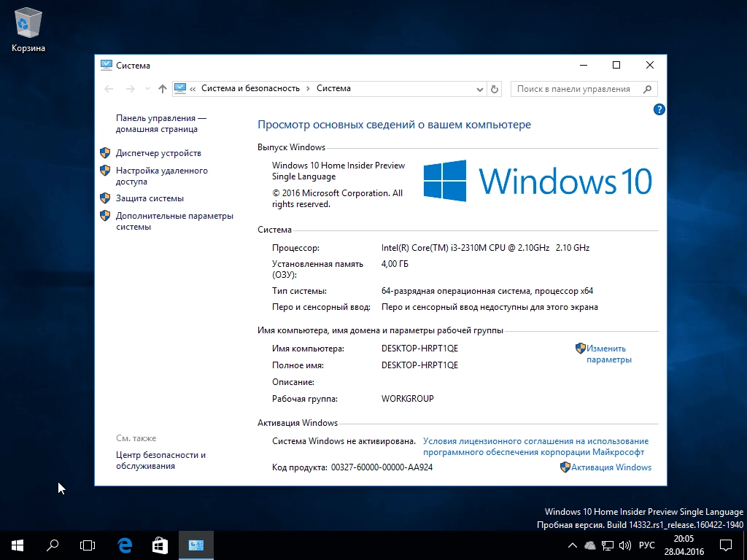Close the Система window
This screenshot has height=560, width=747.
(650, 65)
